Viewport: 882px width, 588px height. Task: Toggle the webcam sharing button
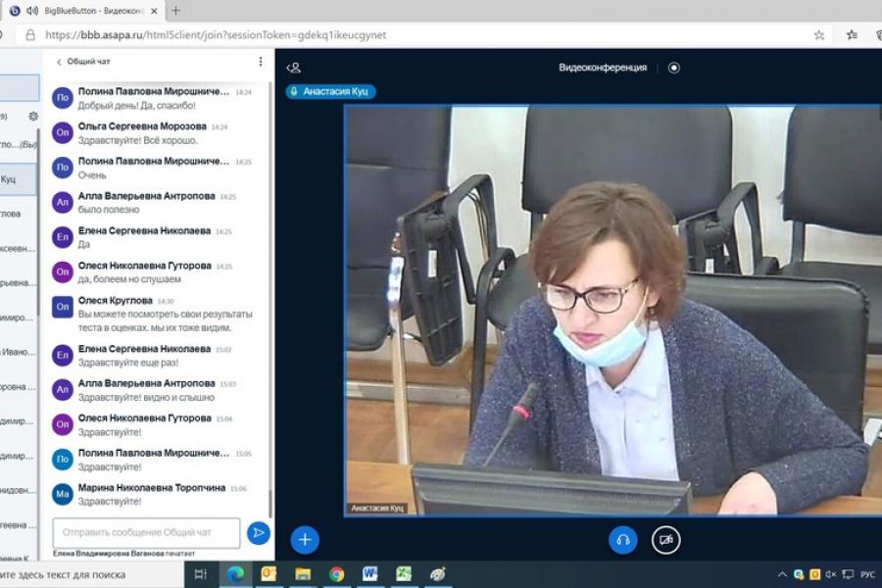[666, 540]
